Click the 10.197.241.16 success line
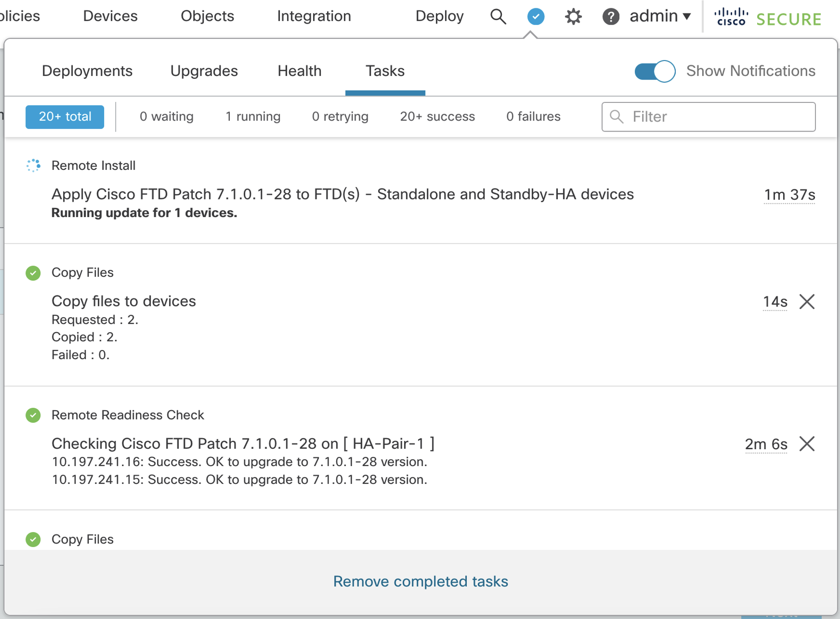 239,462
